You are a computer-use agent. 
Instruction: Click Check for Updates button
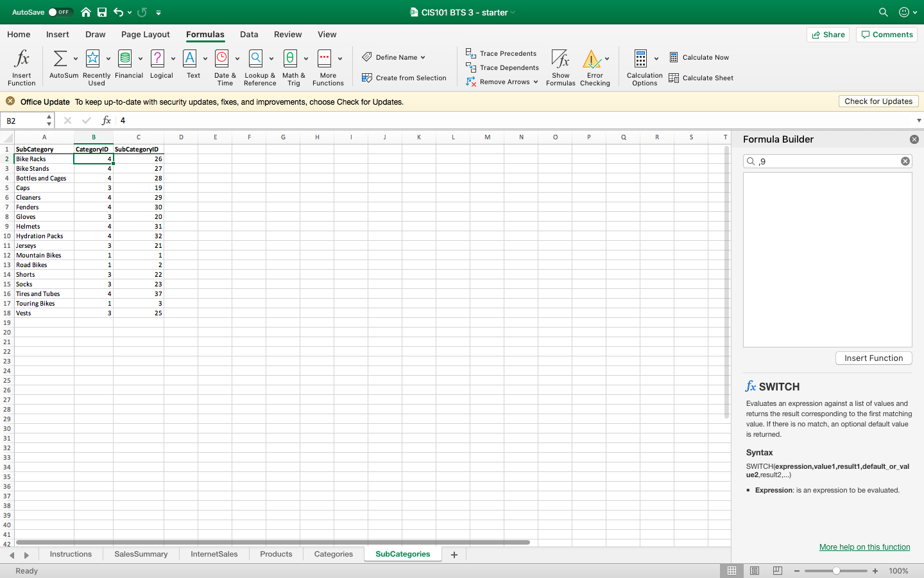tap(878, 101)
